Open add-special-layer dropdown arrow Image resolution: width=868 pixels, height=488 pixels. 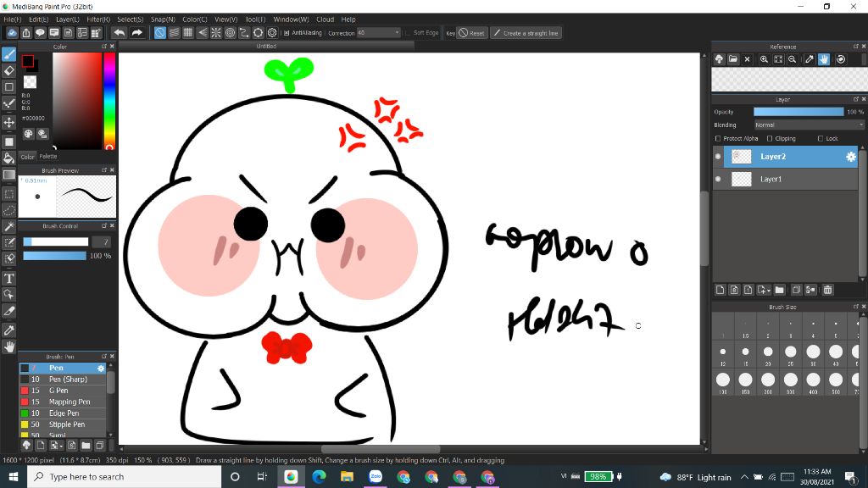click(x=769, y=291)
